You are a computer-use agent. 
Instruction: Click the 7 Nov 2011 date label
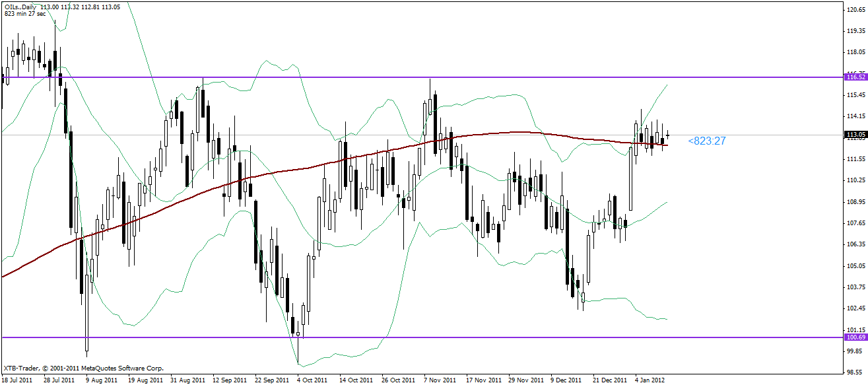[x=440, y=380]
